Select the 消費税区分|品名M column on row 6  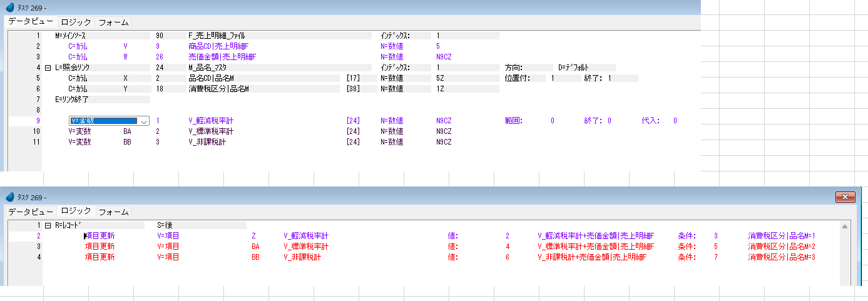(218, 89)
